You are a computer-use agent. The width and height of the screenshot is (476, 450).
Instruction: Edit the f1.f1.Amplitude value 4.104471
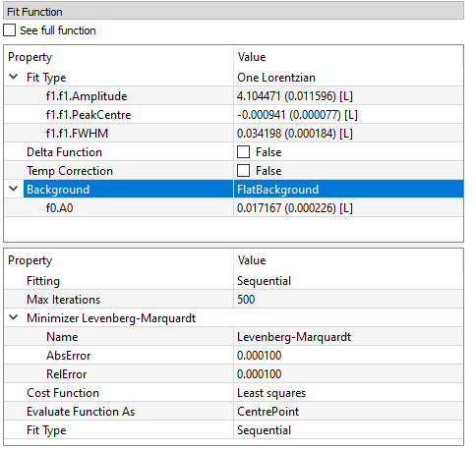point(348,96)
